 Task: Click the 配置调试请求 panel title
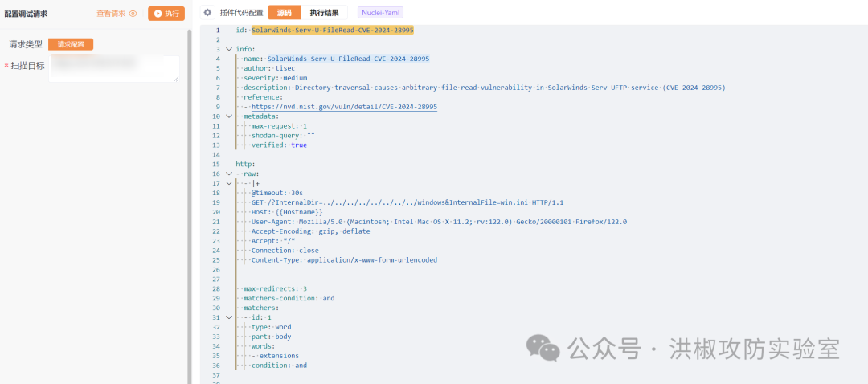(26, 14)
